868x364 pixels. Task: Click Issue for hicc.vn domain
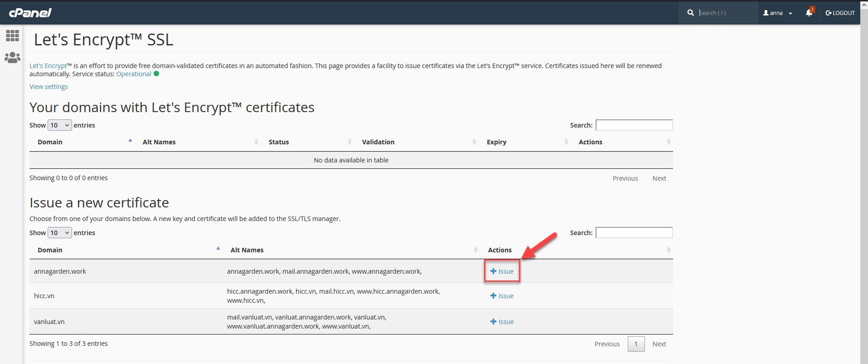[x=502, y=296]
